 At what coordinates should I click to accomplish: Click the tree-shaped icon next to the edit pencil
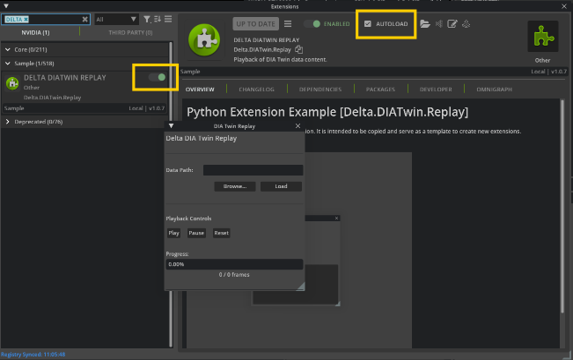(466, 24)
